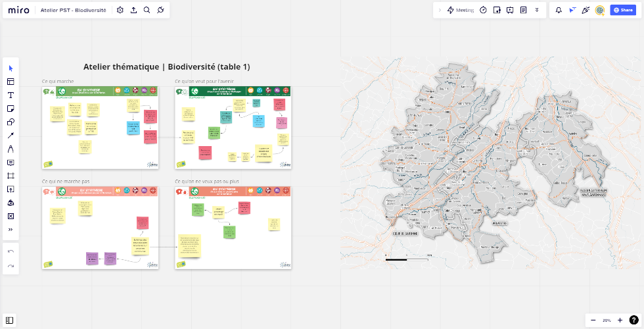Open the frames side panel
The image size is (644, 329).
[x=10, y=320]
